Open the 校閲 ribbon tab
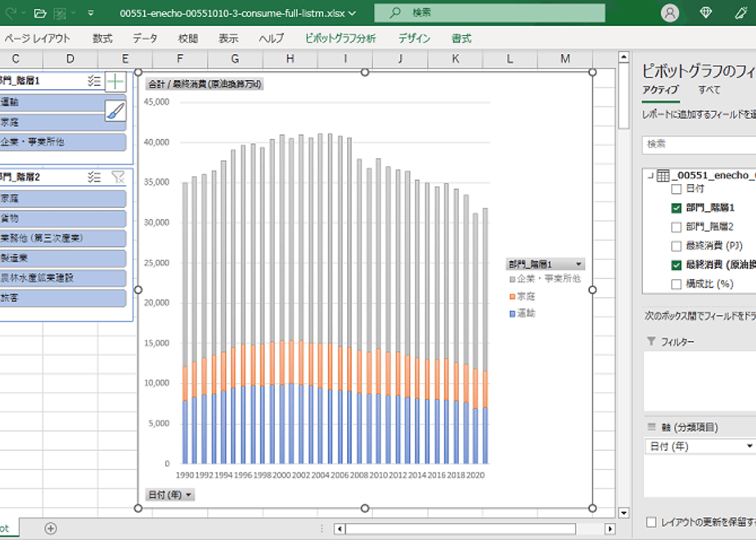This screenshot has width=756, height=540. coord(187,38)
